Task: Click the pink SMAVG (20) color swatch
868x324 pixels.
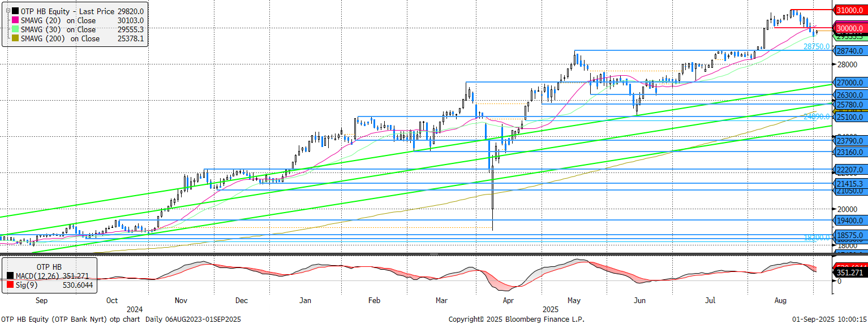Action: [x=15, y=20]
